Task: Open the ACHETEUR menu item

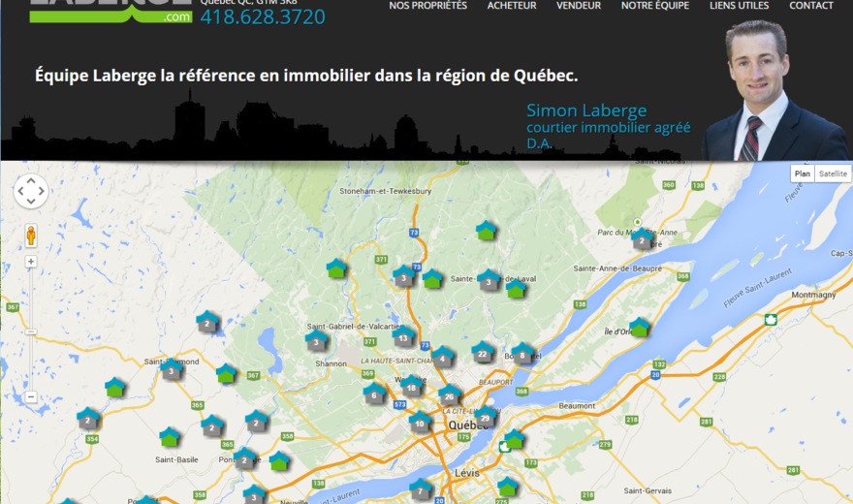Action: [x=512, y=6]
